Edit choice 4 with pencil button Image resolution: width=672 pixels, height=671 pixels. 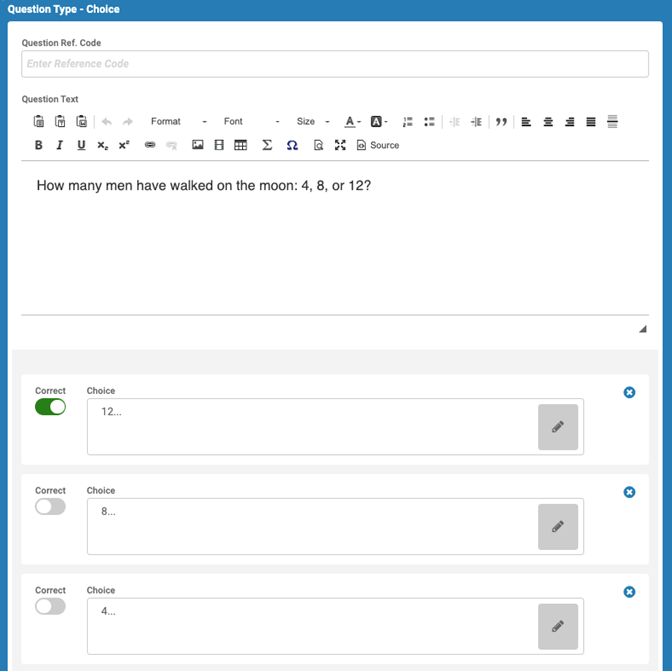tap(558, 626)
